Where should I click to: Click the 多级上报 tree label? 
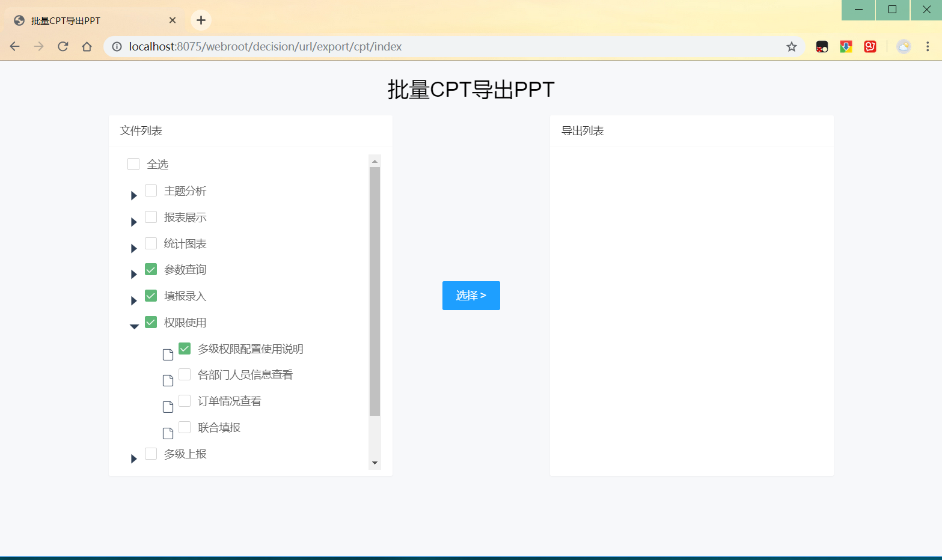185,454
